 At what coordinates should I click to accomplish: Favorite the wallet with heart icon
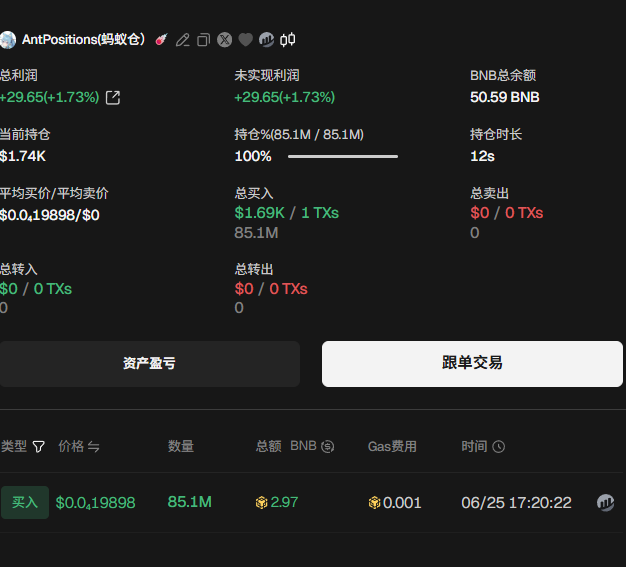click(246, 40)
